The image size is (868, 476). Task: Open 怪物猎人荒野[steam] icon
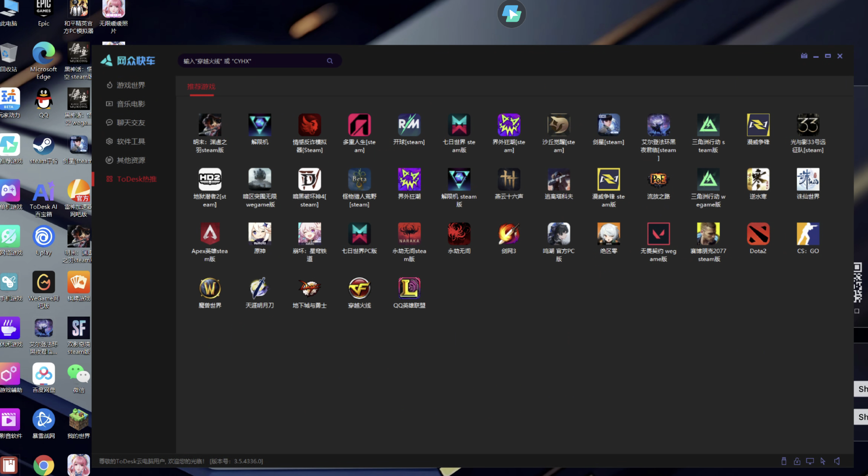359,180
